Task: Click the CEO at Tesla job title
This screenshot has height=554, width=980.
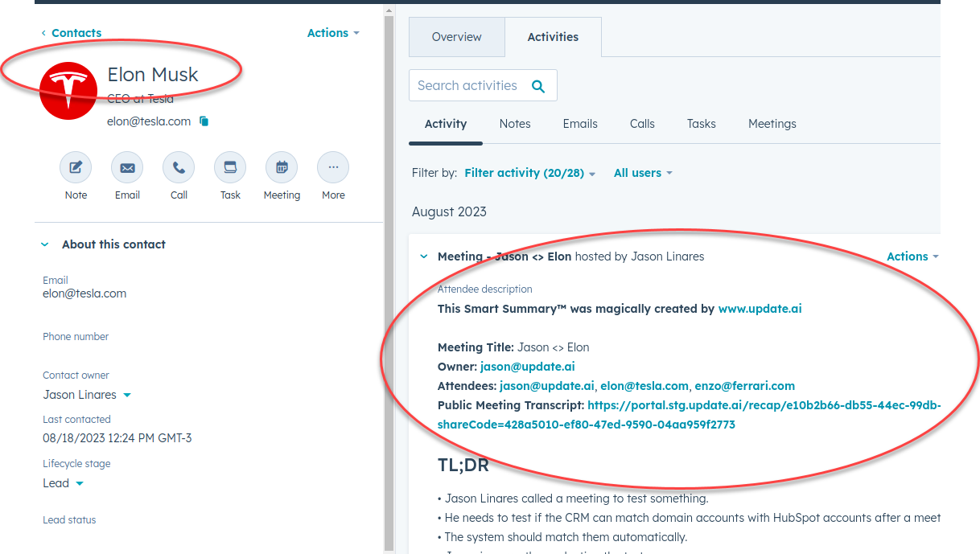Action: 140,99
